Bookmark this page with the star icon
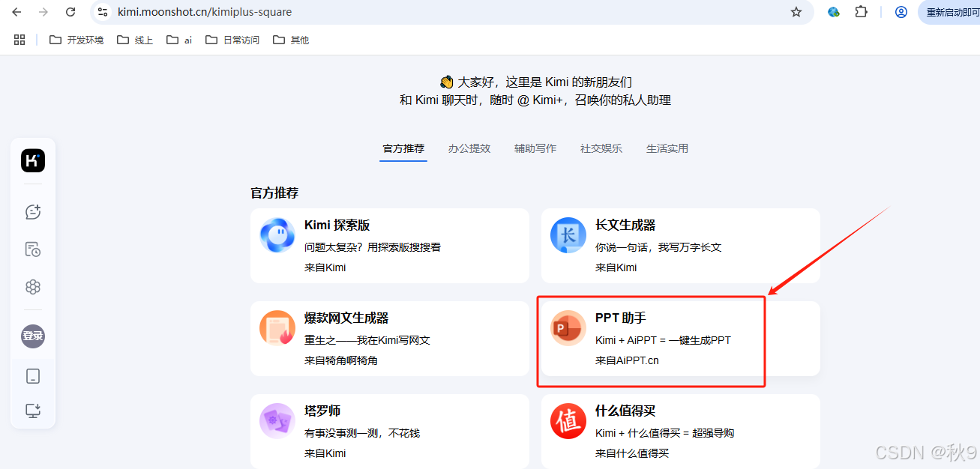 [x=796, y=12]
